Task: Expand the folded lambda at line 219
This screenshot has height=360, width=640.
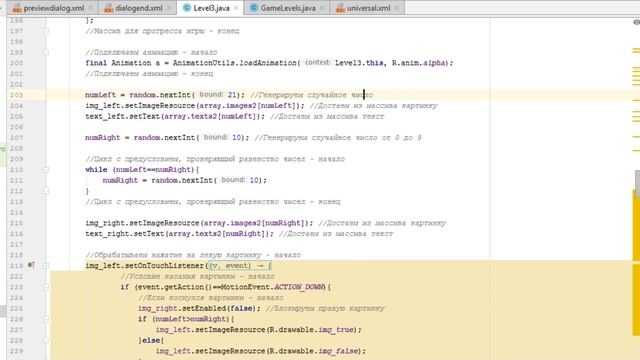Action: point(46,266)
